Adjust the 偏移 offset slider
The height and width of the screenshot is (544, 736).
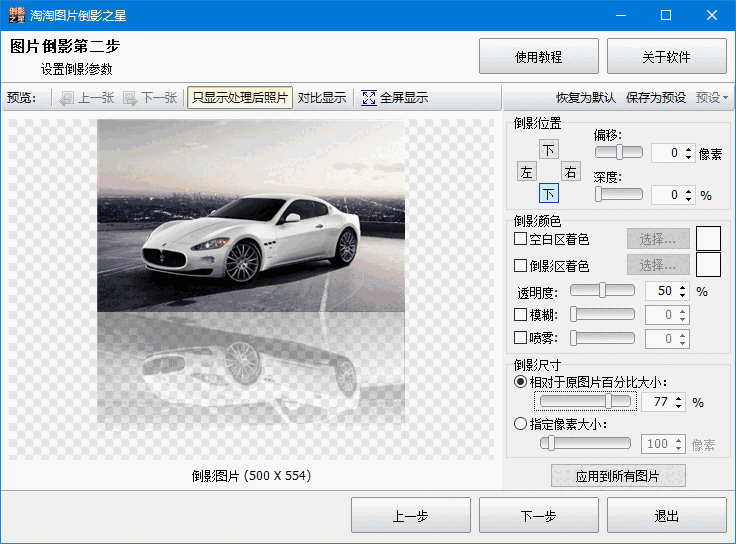[619, 152]
